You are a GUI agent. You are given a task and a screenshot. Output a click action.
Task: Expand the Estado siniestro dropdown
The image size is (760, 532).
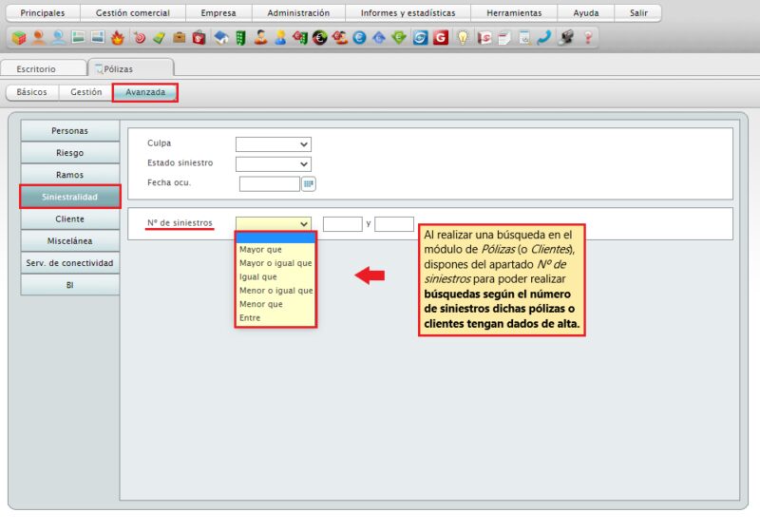(x=274, y=163)
